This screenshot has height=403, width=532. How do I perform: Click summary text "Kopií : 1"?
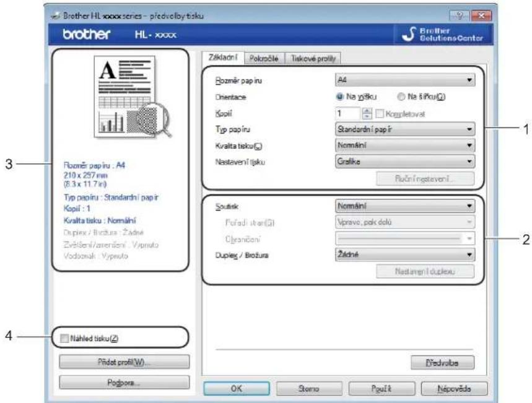coord(77,209)
